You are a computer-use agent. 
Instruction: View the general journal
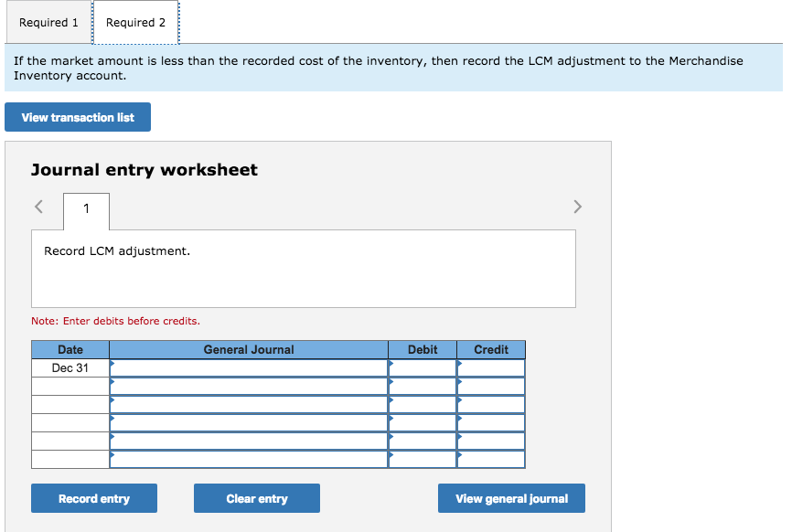click(x=510, y=498)
